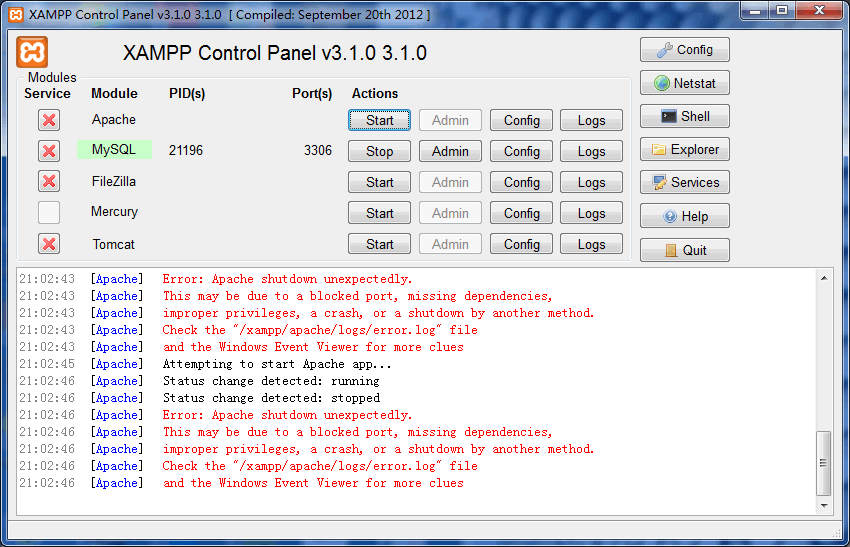The image size is (850, 547).
Task: Open the Help button
Action: coord(685,216)
